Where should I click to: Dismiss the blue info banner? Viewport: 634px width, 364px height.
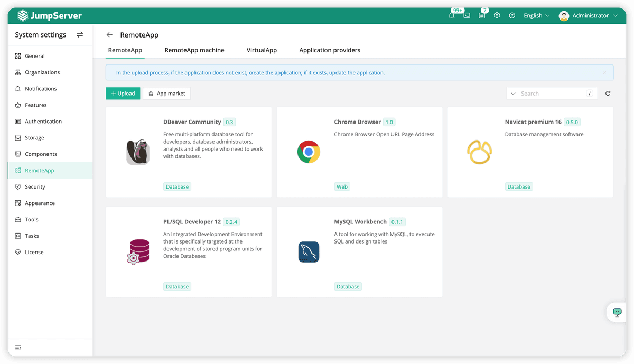pyautogui.click(x=604, y=72)
